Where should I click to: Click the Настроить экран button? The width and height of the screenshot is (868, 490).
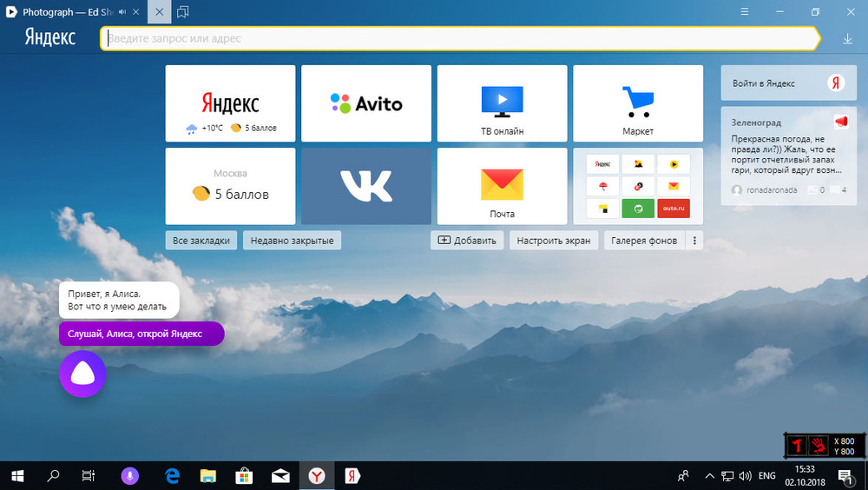(x=554, y=241)
